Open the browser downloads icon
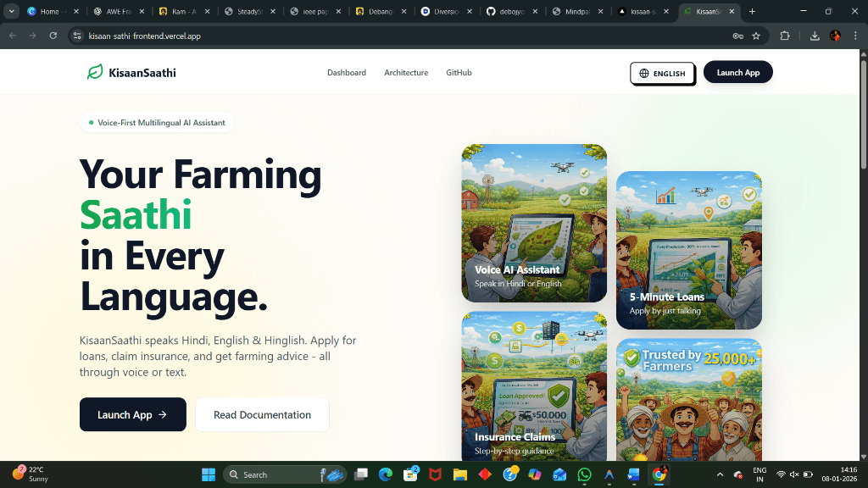The width and height of the screenshot is (868, 488). point(815,36)
